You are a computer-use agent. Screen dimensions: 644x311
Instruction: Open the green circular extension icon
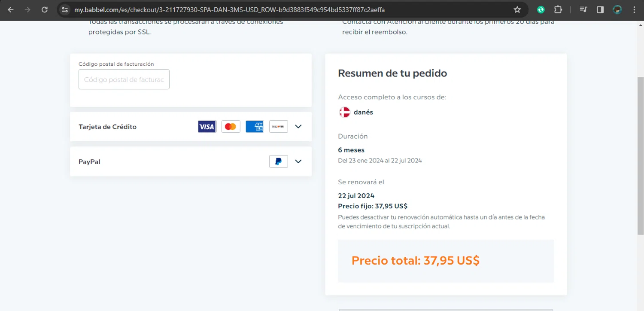coord(541,9)
